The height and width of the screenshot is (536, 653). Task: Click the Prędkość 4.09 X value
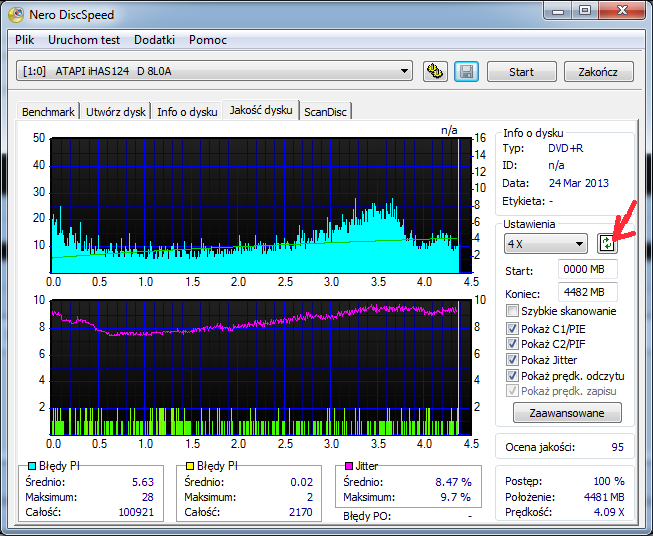click(609, 512)
